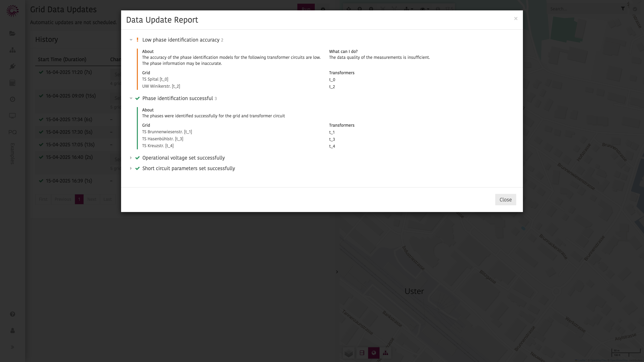
Task: Open the network hierarchy icon in left sidebar
Action: click(x=12, y=50)
